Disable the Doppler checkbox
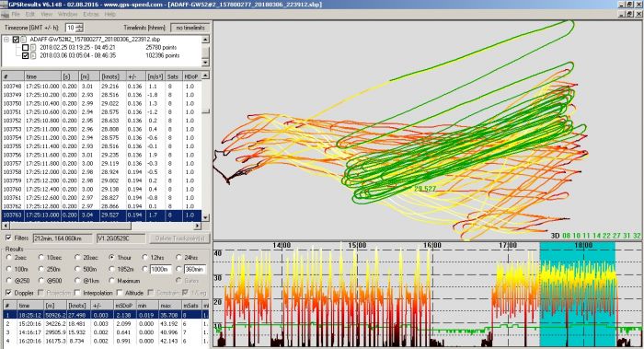Image resolution: width=644 pixels, height=349 pixels. pyautogui.click(x=8, y=293)
